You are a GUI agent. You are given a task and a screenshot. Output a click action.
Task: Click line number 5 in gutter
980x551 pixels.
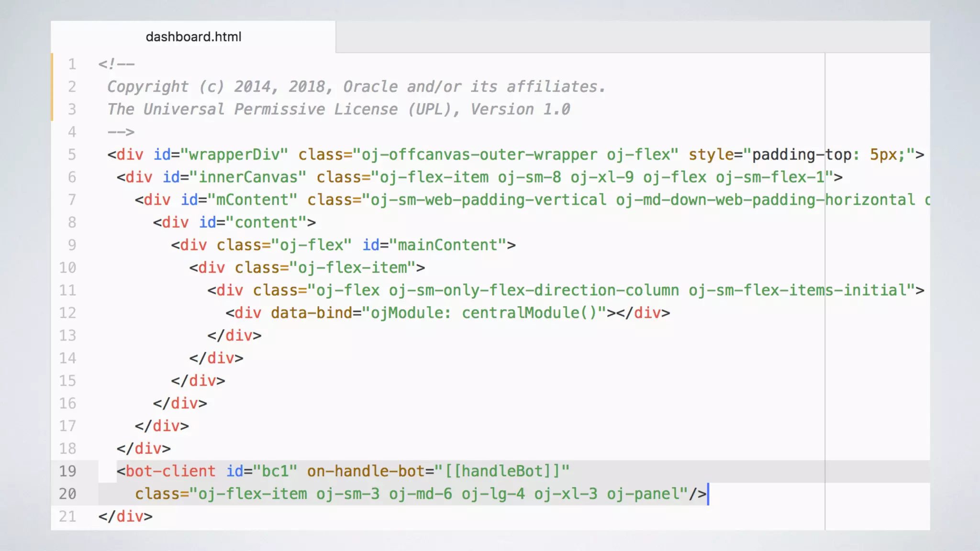pyautogui.click(x=72, y=154)
